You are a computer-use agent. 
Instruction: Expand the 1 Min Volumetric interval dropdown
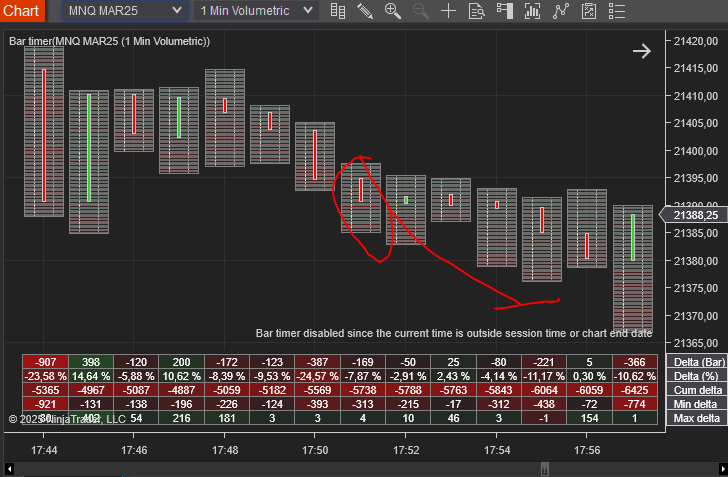[x=256, y=11]
